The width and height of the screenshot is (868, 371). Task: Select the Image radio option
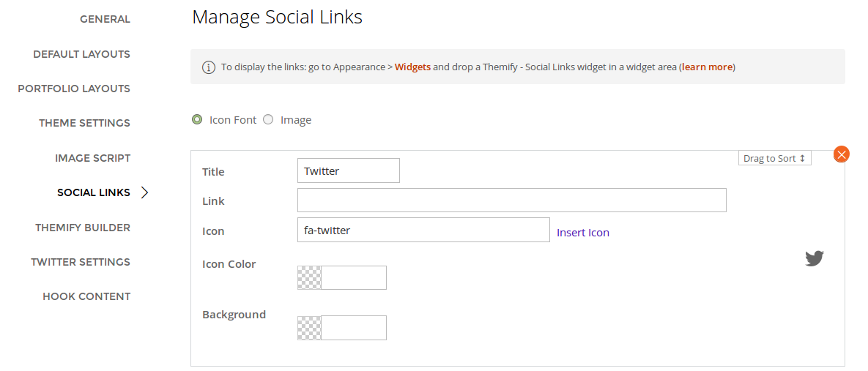268,119
